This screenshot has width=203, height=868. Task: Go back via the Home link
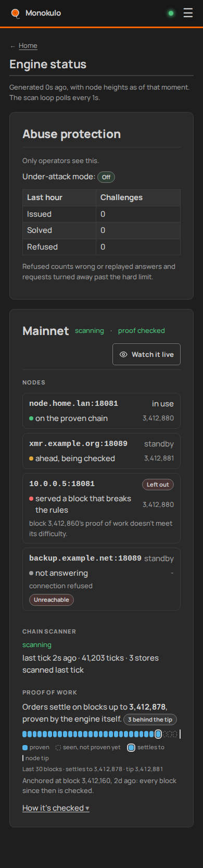28,46
